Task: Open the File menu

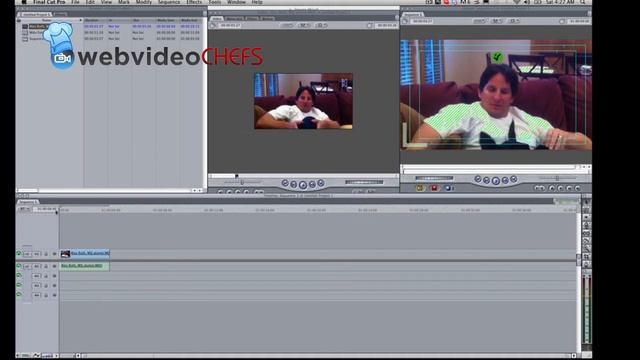Action: tap(75, 2)
